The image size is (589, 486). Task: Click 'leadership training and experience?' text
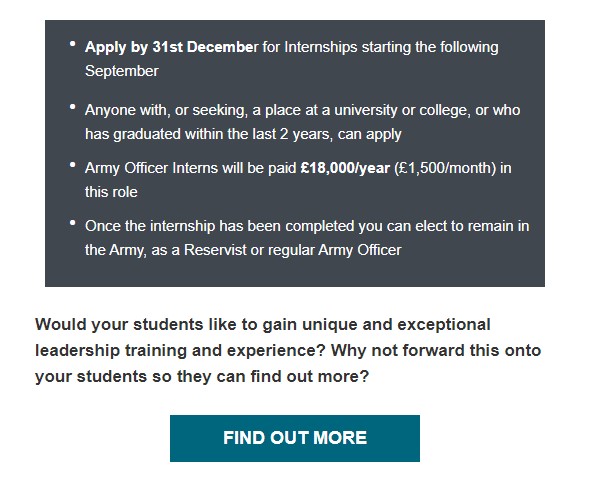point(180,350)
